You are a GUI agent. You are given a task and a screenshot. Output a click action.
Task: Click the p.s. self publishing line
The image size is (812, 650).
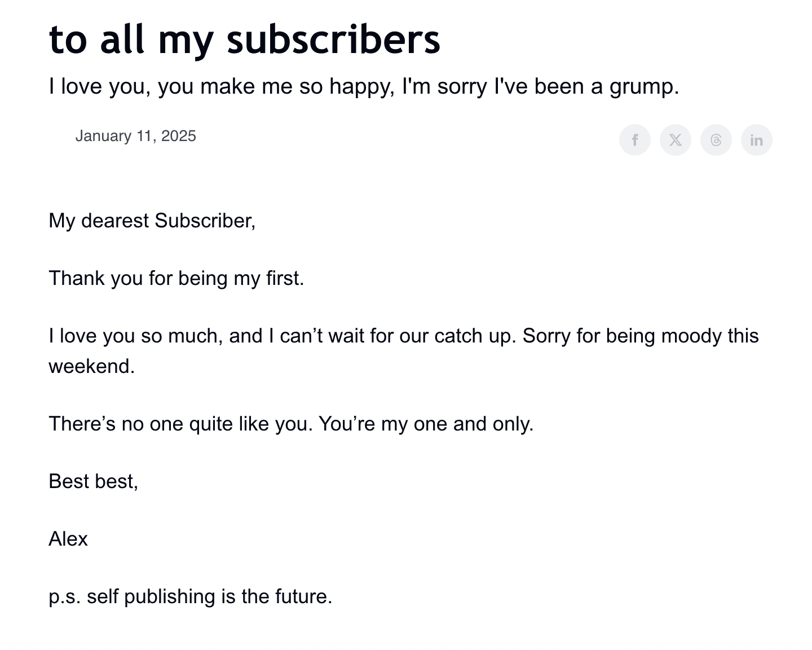click(190, 596)
